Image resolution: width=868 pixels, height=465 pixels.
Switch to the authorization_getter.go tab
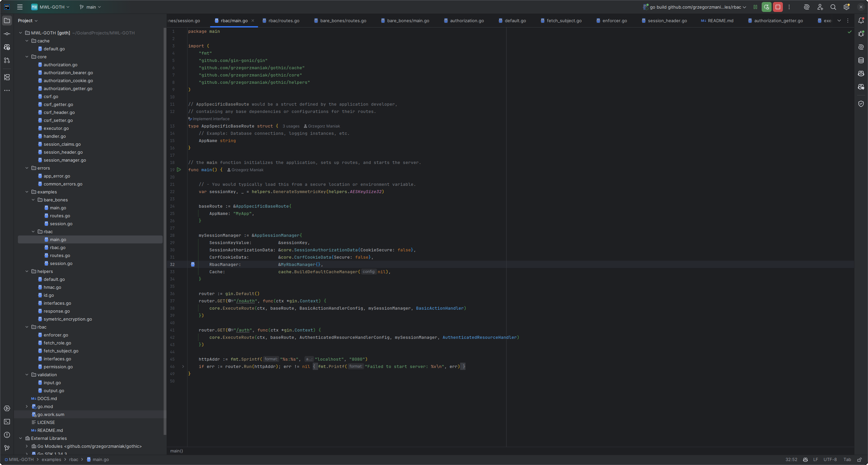coord(775,21)
